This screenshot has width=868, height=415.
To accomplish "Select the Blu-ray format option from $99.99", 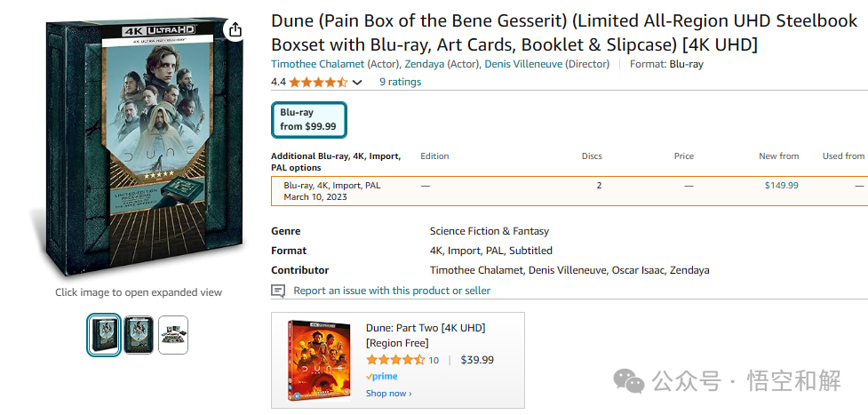I will pyautogui.click(x=308, y=120).
